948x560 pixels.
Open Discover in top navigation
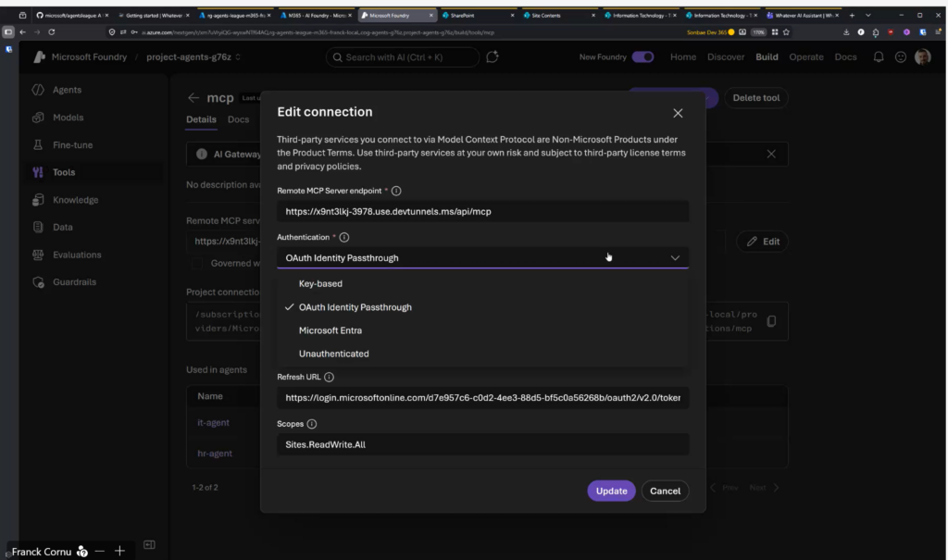click(726, 56)
